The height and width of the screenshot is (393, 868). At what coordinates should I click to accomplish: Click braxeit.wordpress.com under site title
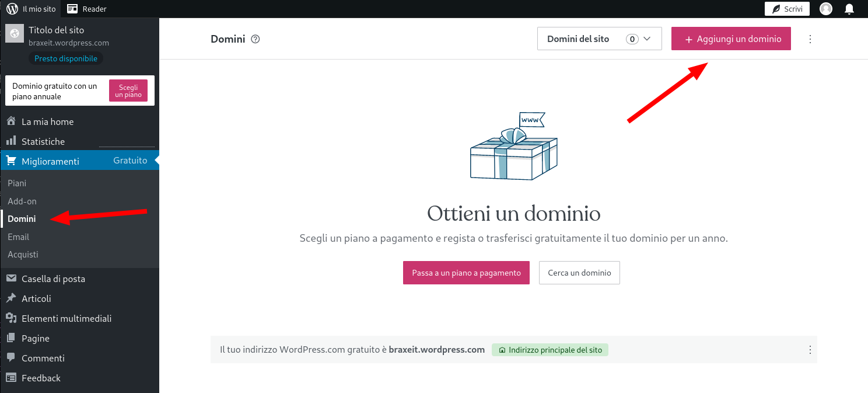click(69, 43)
